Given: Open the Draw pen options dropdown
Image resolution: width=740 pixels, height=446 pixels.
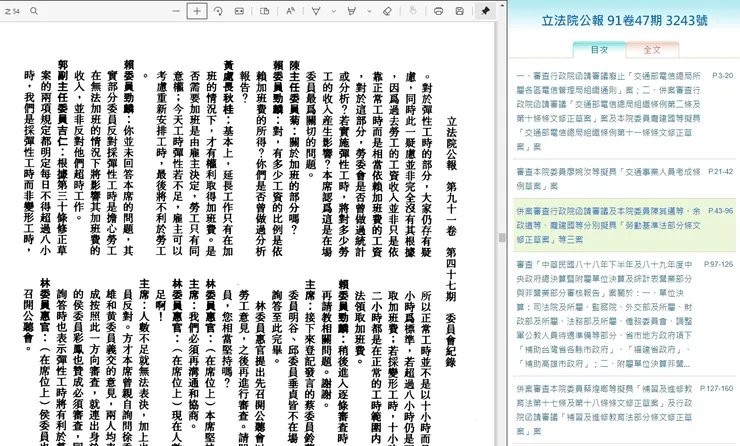Looking at the screenshot, I should click(334, 11).
